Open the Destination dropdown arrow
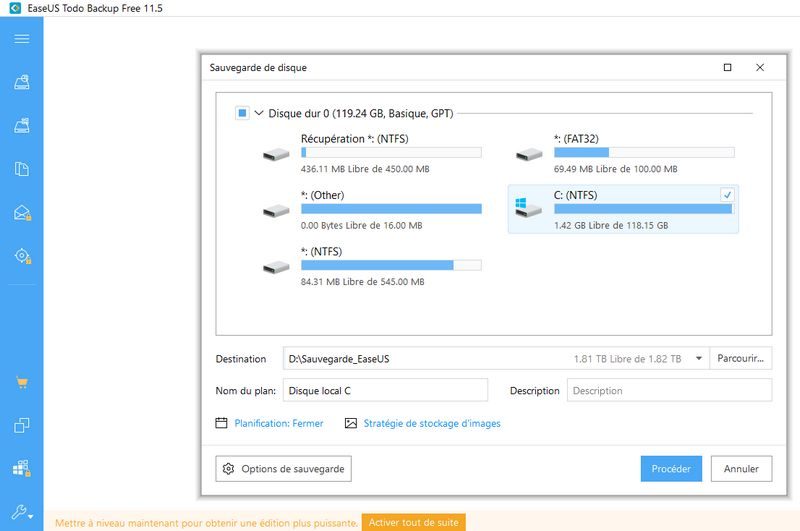The height and width of the screenshot is (531, 800). coord(699,359)
